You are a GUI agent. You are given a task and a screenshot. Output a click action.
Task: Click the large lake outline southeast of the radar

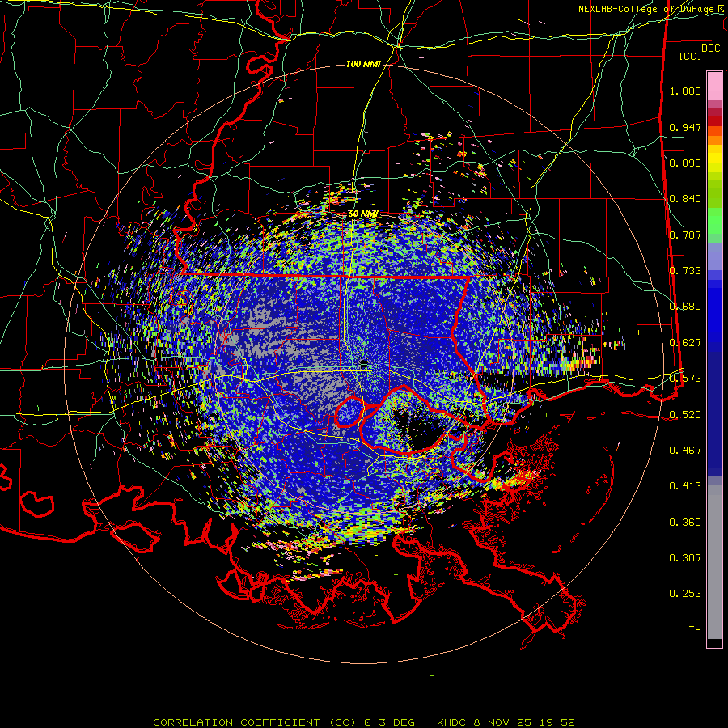click(x=408, y=419)
